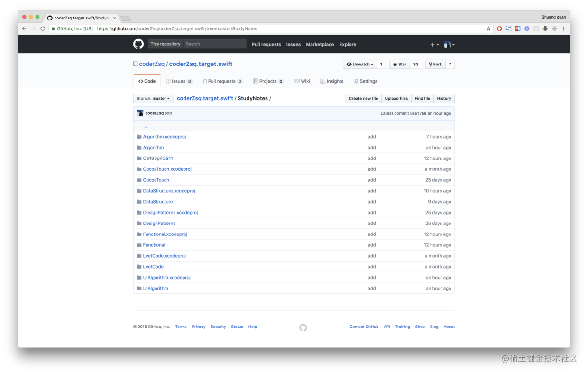Click the folder icon beside LeetCode
588x374 pixels.
point(139,267)
